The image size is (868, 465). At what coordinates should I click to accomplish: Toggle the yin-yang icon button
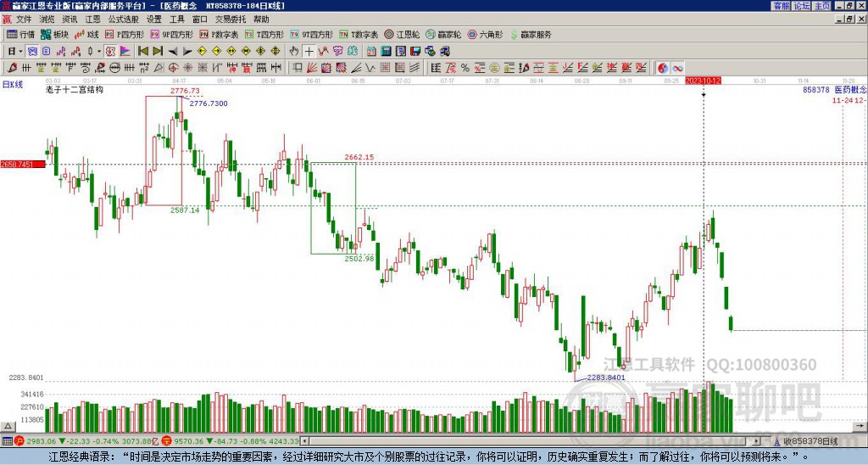coord(663,68)
